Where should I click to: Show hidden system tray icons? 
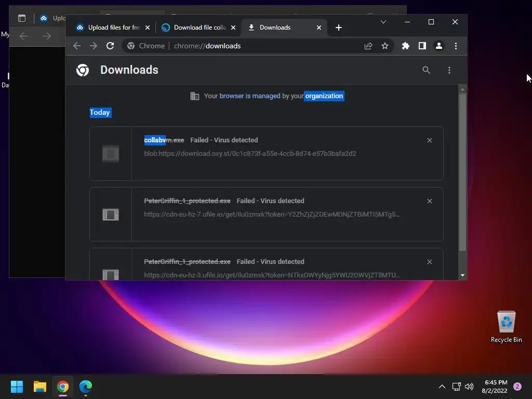pyautogui.click(x=442, y=387)
